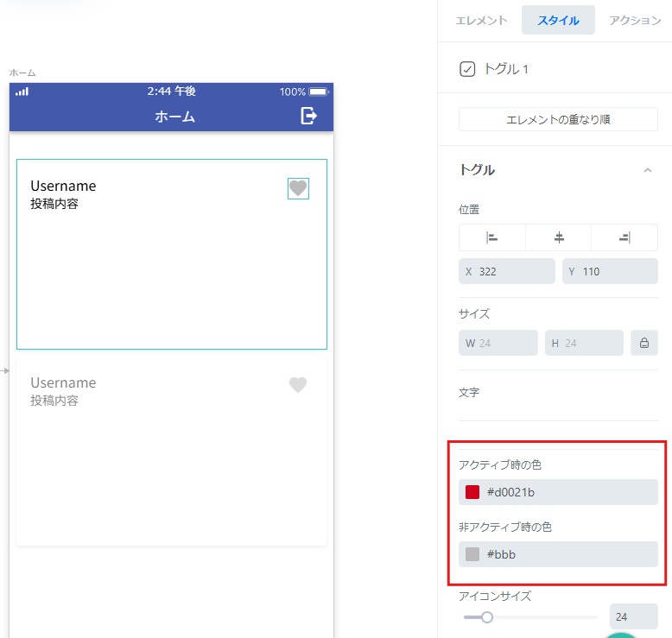Select the first card's Username text
The image size is (672, 638).
[x=63, y=186]
